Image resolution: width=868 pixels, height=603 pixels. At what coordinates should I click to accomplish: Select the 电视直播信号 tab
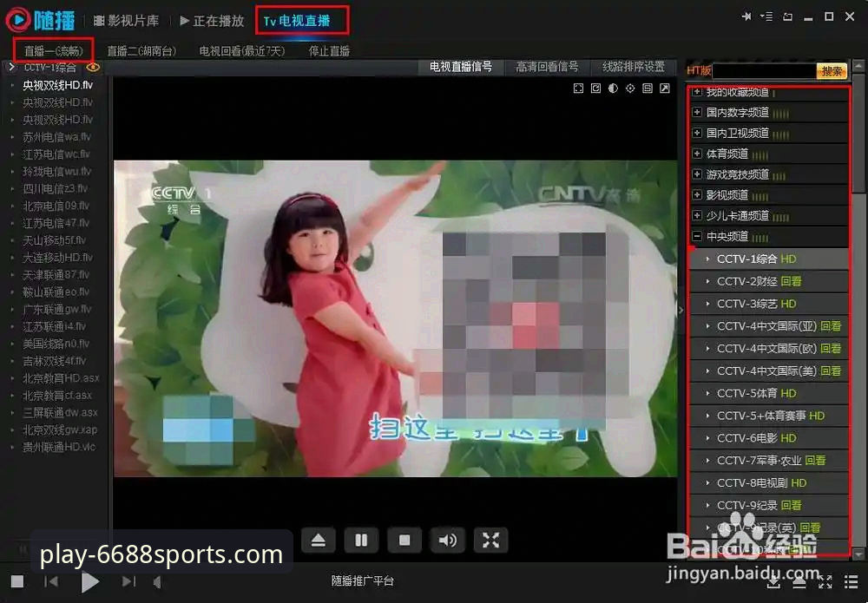click(x=461, y=67)
